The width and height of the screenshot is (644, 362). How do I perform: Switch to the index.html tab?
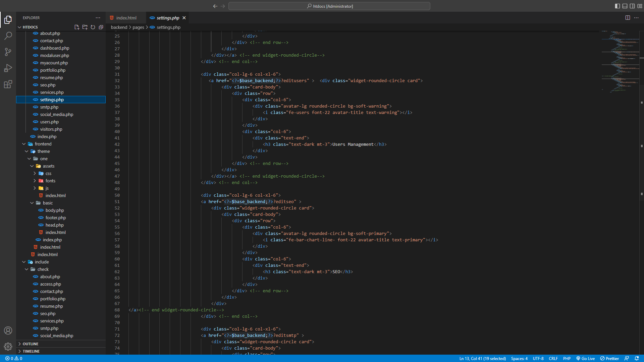126,18
